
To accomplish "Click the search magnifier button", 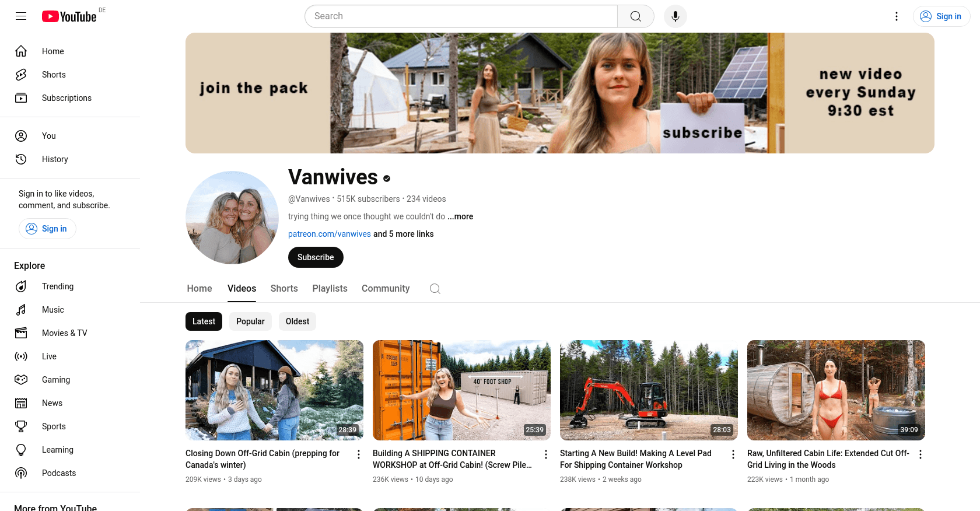I will pos(636,16).
